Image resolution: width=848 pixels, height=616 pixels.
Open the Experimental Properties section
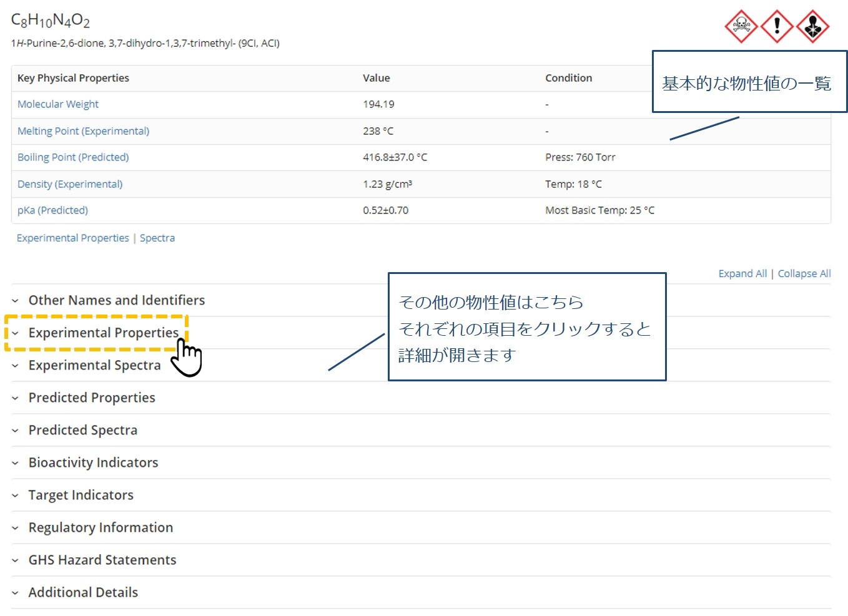pyautogui.click(x=103, y=333)
